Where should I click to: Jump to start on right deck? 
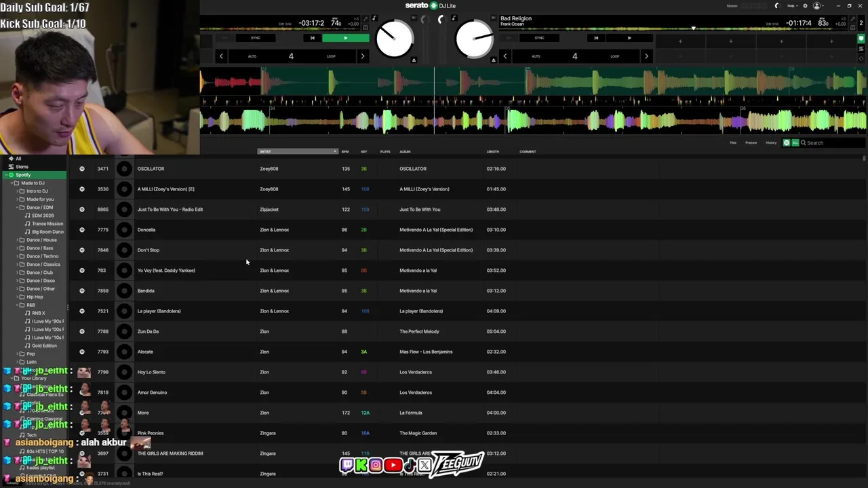(x=596, y=38)
